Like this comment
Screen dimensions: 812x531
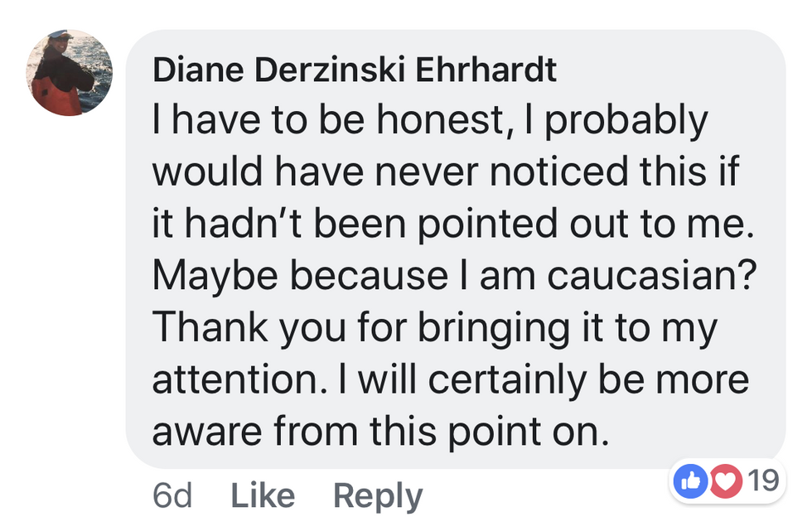pyautogui.click(x=263, y=496)
